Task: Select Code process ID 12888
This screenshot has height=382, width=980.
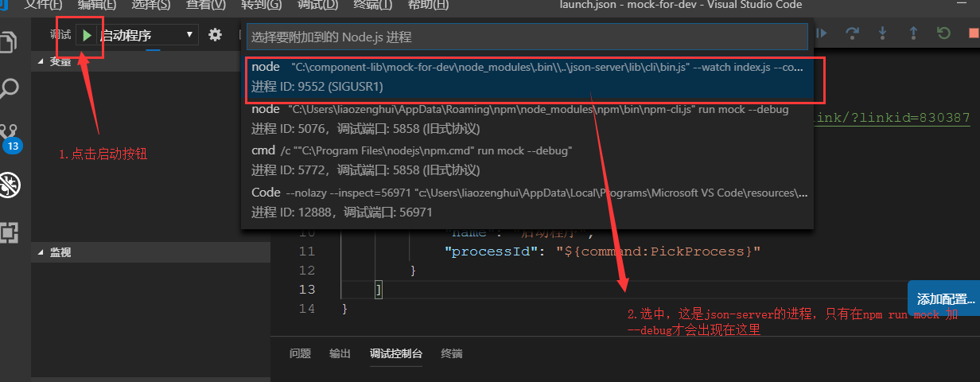Action: point(527,202)
